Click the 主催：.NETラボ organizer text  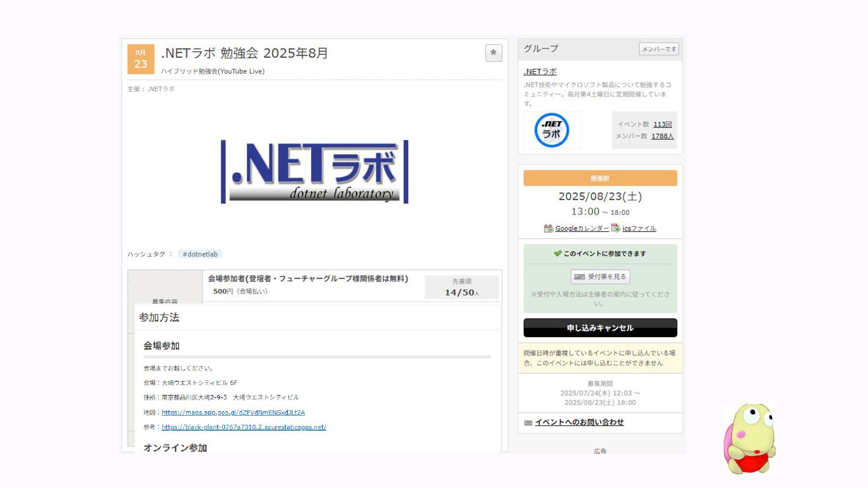click(151, 89)
